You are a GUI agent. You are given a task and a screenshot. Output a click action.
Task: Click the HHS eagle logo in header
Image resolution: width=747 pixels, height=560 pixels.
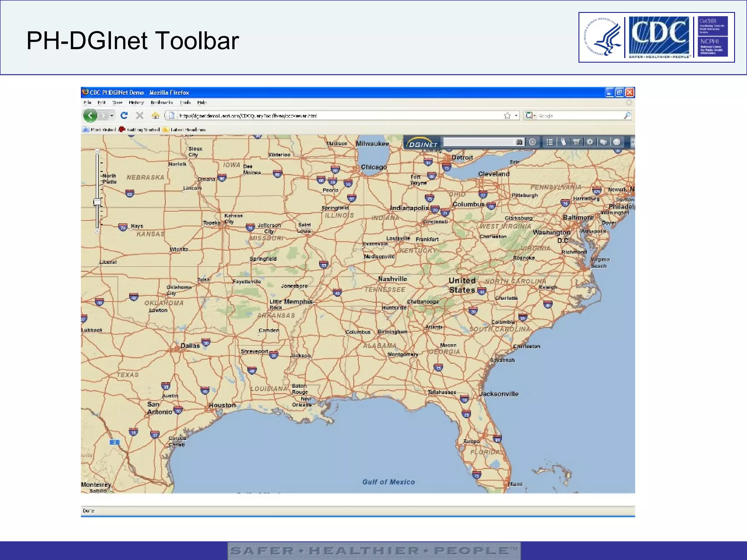603,37
